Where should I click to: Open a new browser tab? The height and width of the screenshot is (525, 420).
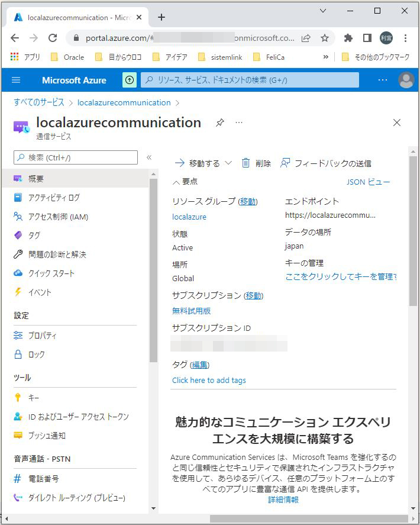click(161, 17)
